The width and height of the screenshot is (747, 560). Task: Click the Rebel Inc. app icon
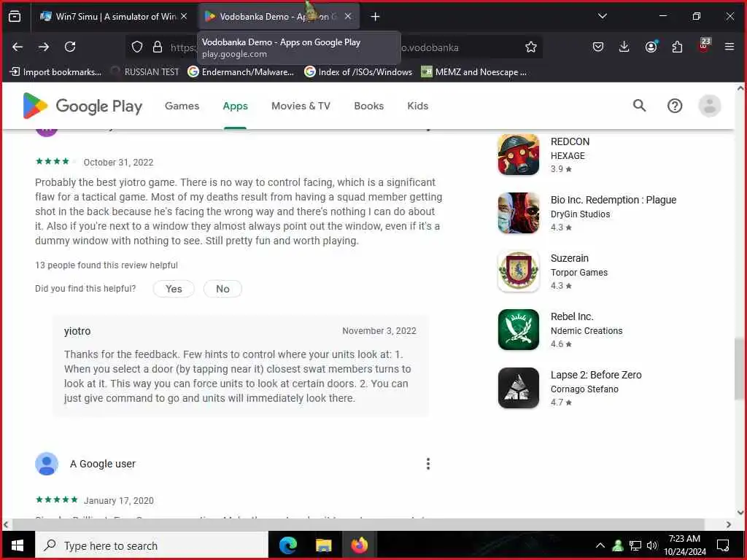[x=519, y=330]
